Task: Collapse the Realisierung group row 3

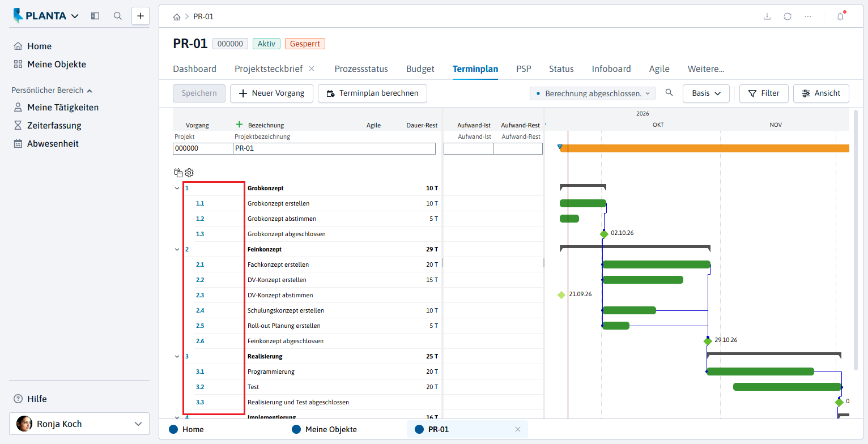Action: click(x=177, y=356)
